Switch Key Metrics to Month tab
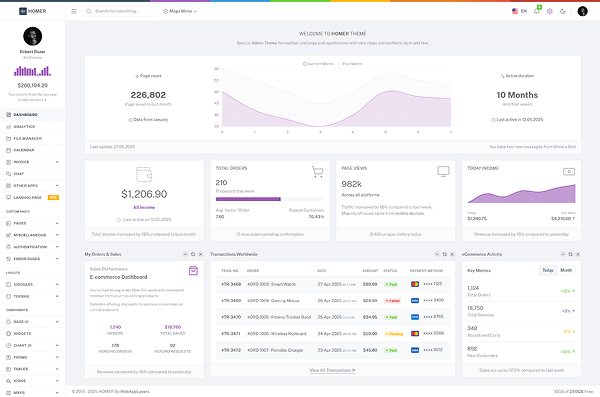The height and width of the screenshot is (397, 600). click(x=566, y=270)
